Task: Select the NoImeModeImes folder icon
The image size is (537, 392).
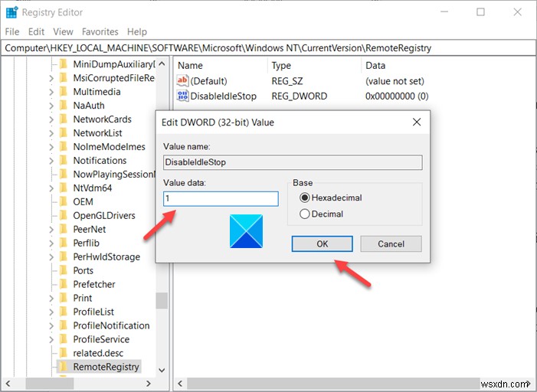Action: coord(64,146)
